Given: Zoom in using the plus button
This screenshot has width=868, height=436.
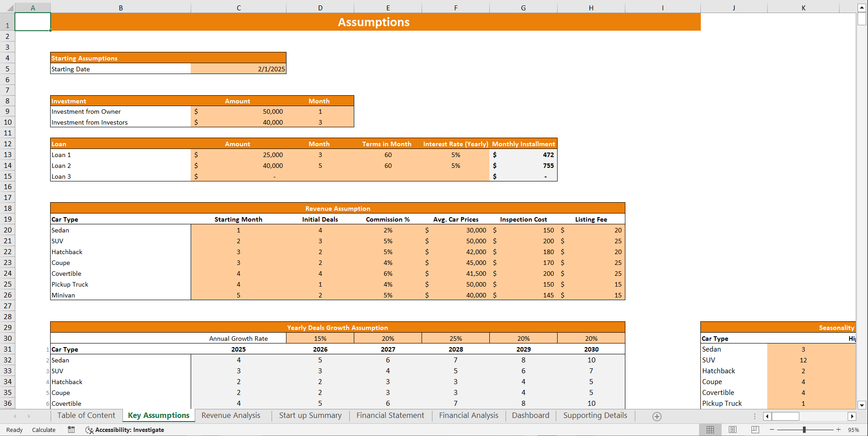Looking at the screenshot, I should [x=838, y=430].
